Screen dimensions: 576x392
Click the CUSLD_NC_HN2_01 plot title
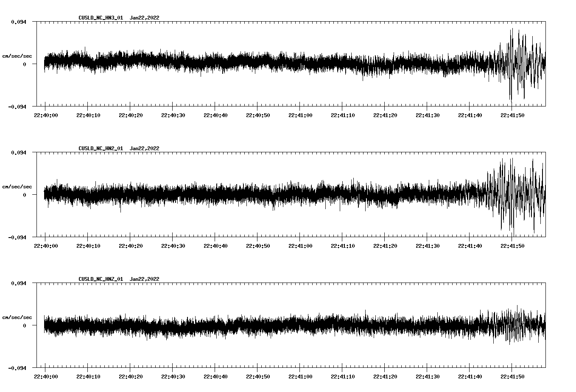tap(101, 148)
